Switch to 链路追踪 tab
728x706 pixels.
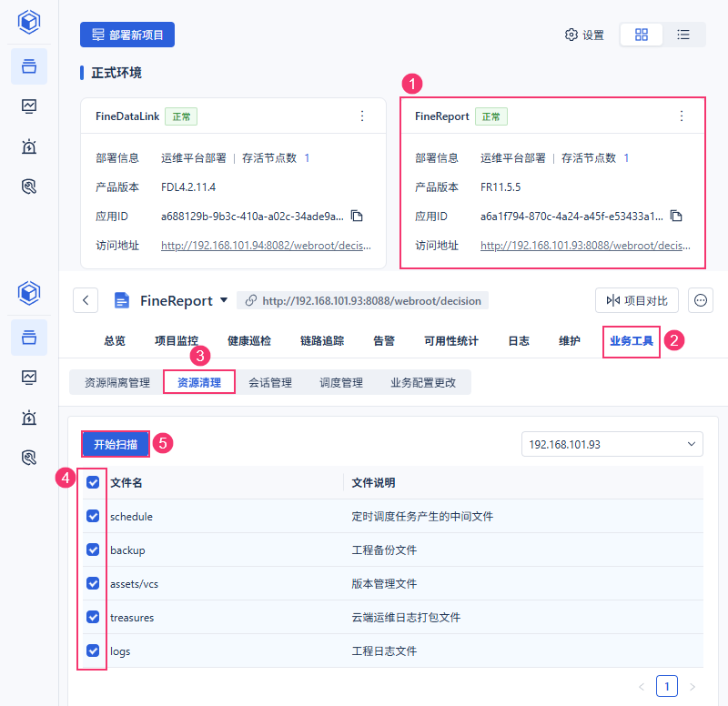click(x=322, y=341)
